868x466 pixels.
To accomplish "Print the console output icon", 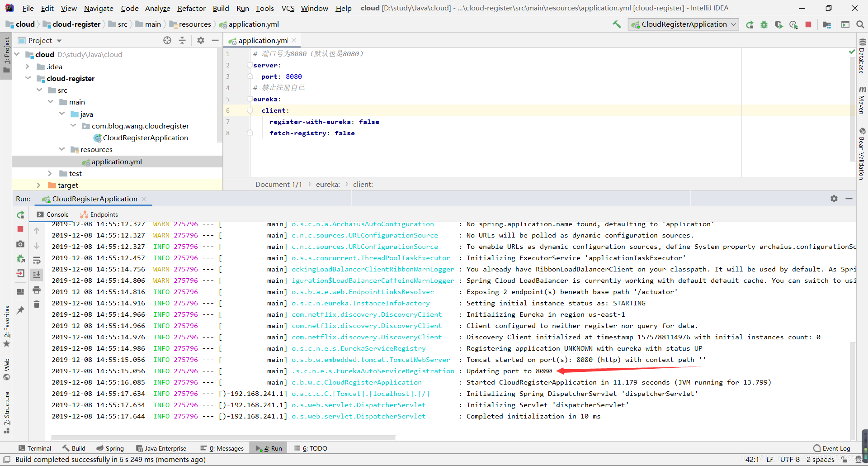I will click(37, 290).
